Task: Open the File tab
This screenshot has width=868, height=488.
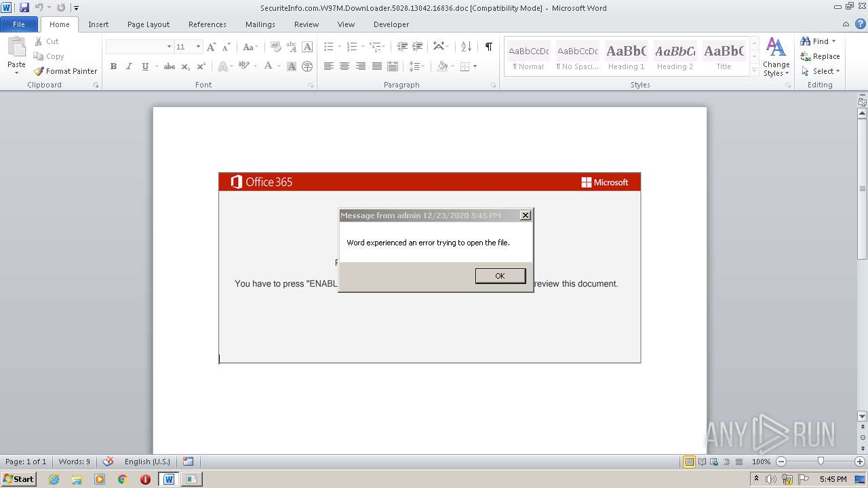Action: pos(19,24)
